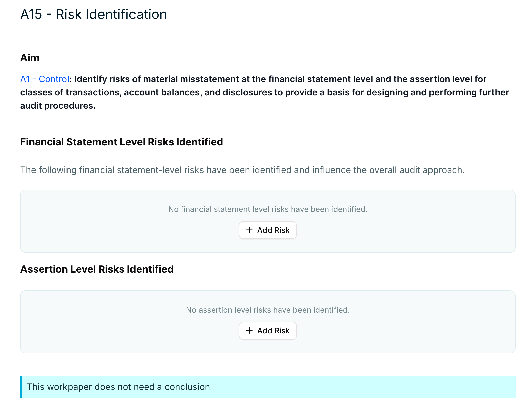Select the A15 - Risk Identification page title
The width and height of the screenshot is (532, 409).
93,14
